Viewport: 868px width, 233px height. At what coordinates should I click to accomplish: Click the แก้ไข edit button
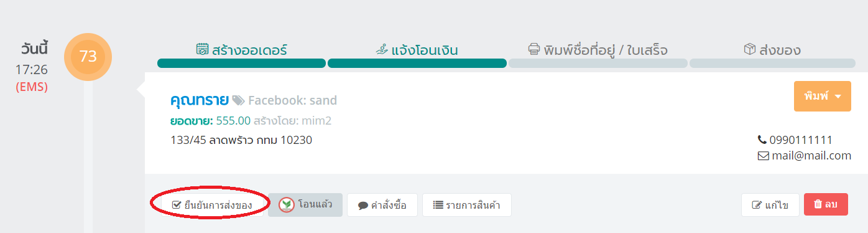pos(770,205)
